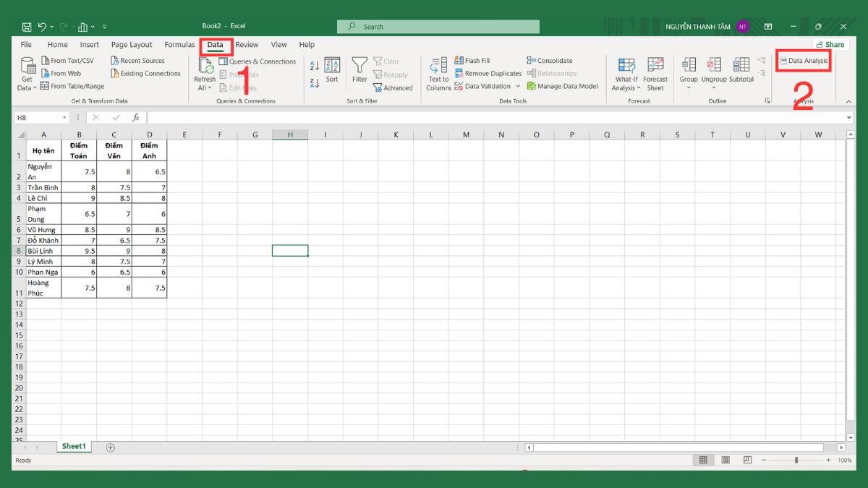868x488 pixels.
Task: Add a new worksheet with the plus button
Action: coord(111,447)
